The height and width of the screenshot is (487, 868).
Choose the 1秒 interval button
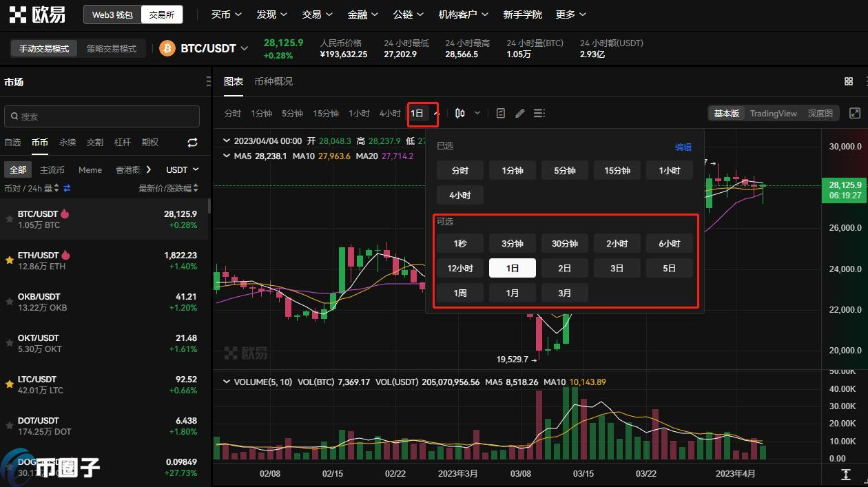coord(460,243)
